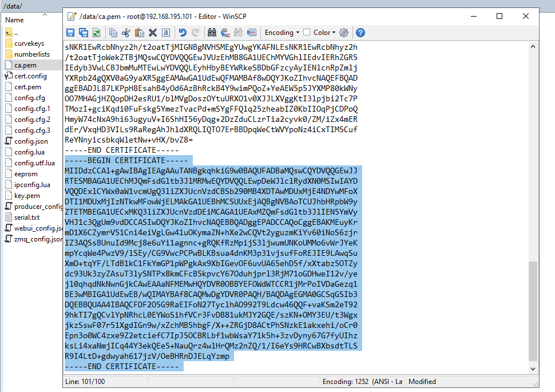Delete selection with the X icon

coord(153,33)
